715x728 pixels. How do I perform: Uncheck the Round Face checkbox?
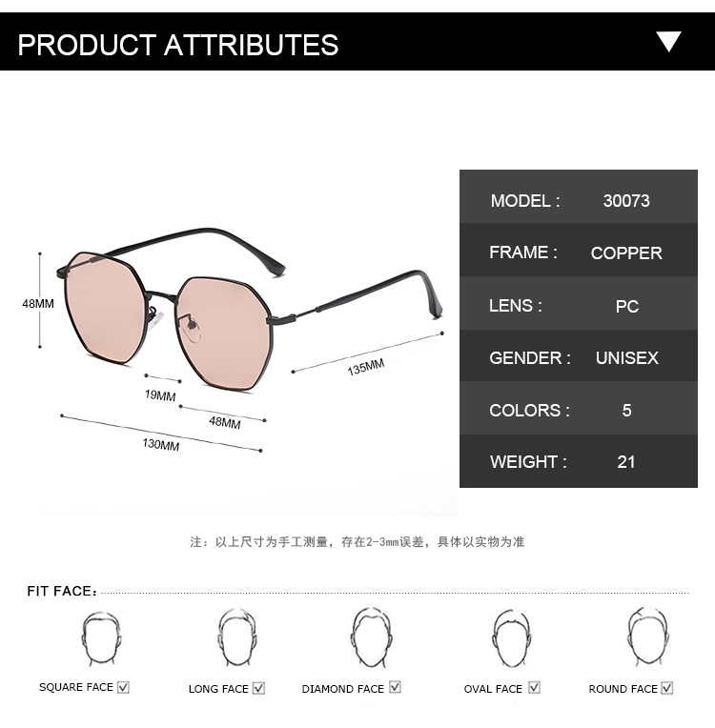667,687
